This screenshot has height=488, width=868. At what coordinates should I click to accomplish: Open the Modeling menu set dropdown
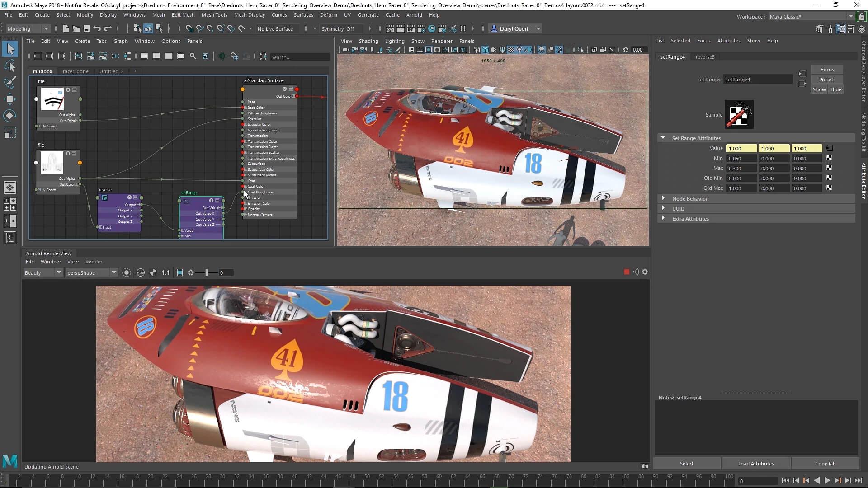[28, 28]
